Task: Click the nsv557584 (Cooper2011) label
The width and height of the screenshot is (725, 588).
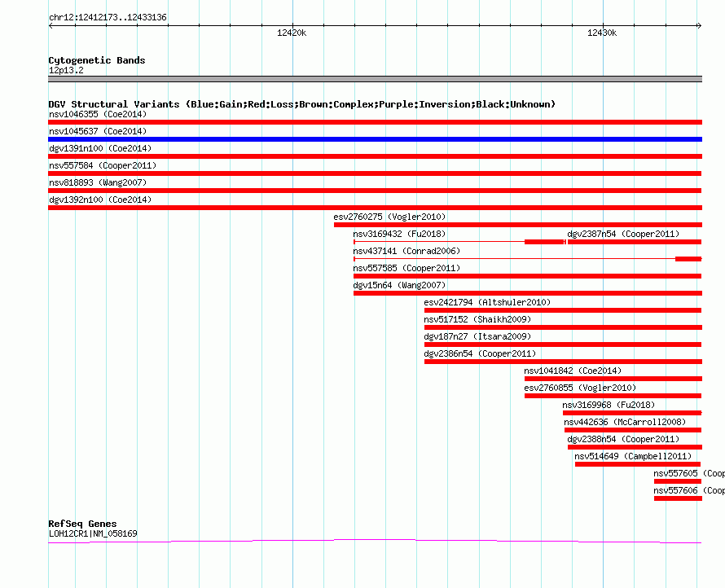Action: tap(103, 165)
